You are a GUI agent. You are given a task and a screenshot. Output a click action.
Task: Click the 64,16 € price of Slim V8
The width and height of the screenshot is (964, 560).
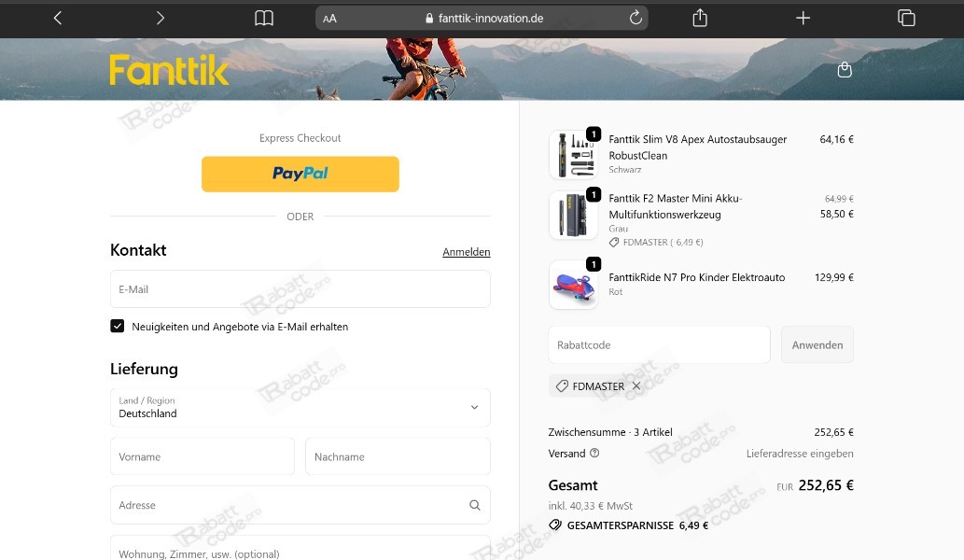[x=836, y=140]
